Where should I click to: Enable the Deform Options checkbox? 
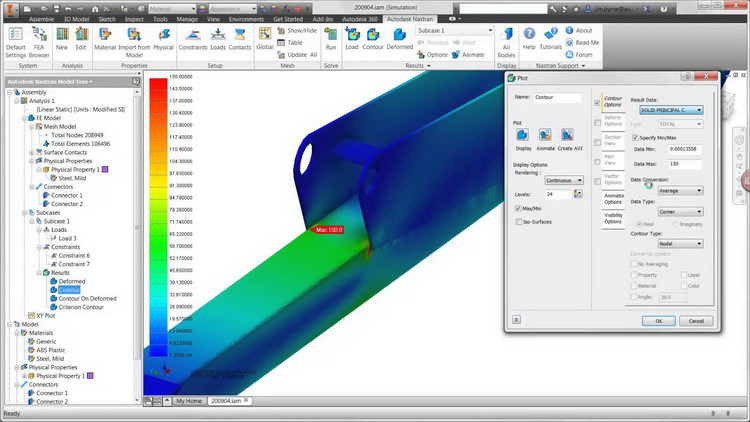coord(597,123)
